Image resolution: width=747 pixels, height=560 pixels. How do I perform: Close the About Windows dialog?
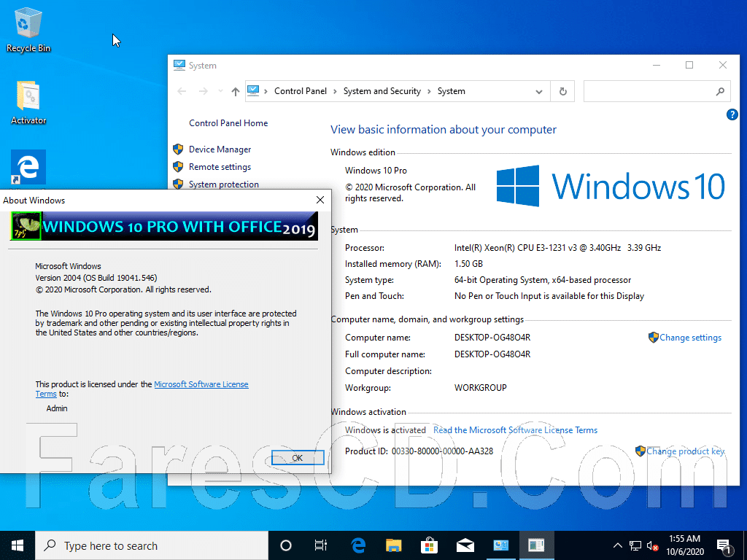point(320,200)
